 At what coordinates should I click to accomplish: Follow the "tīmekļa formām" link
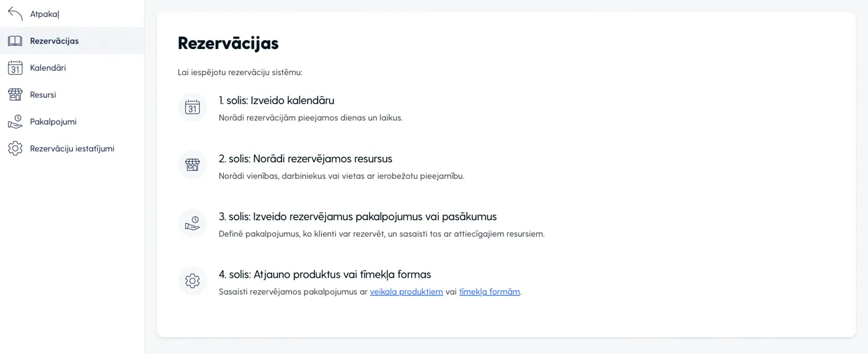click(489, 291)
